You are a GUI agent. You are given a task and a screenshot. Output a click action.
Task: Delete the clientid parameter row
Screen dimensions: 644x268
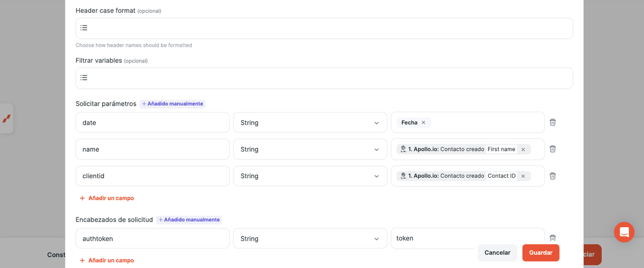pos(553,176)
